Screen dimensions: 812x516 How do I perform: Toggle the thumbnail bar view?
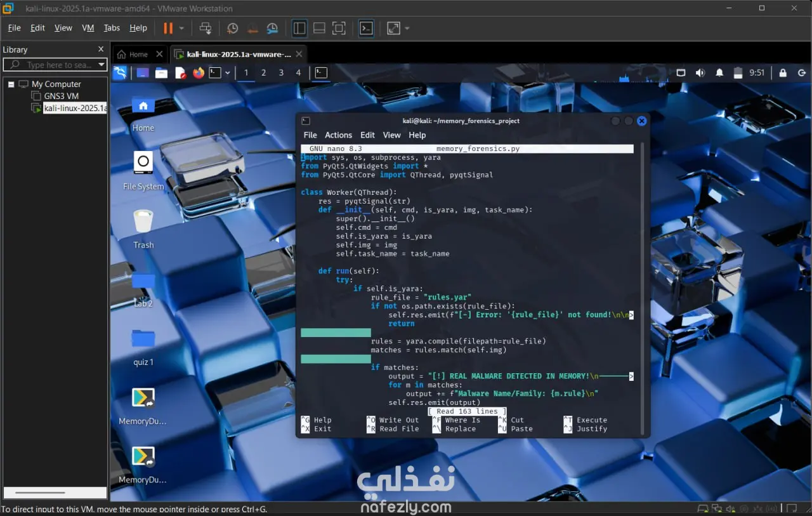point(319,28)
